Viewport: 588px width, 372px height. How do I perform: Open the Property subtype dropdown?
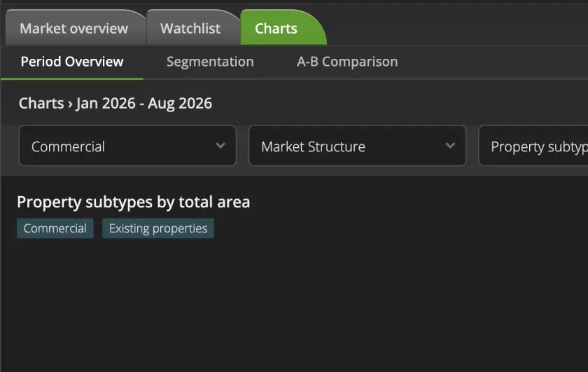(533, 146)
